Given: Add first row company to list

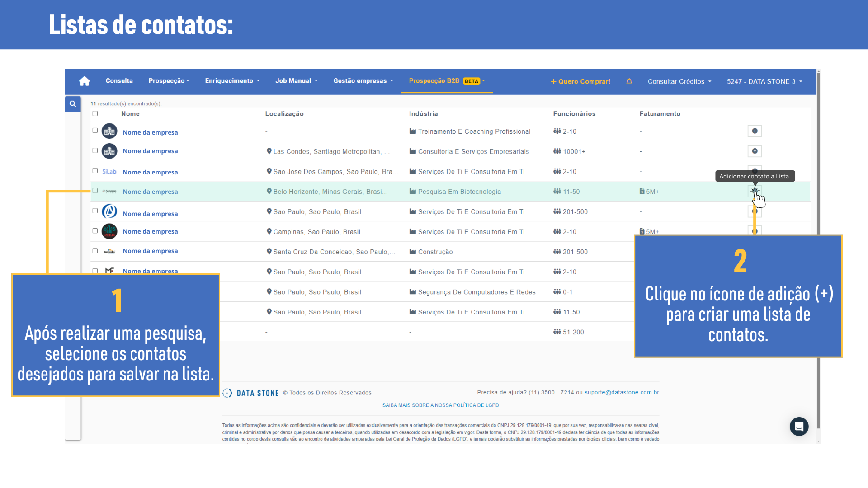Looking at the screenshot, I should (x=755, y=131).
